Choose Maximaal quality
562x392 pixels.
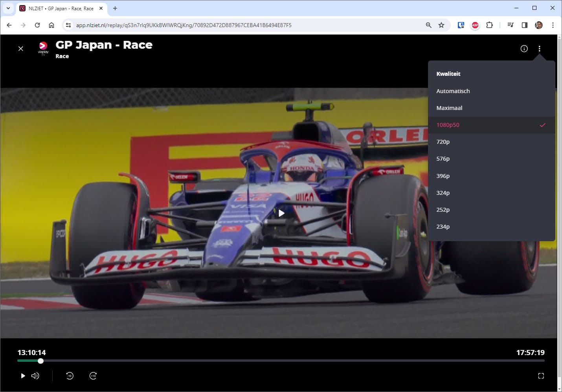pyautogui.click(x=491, y=108)
